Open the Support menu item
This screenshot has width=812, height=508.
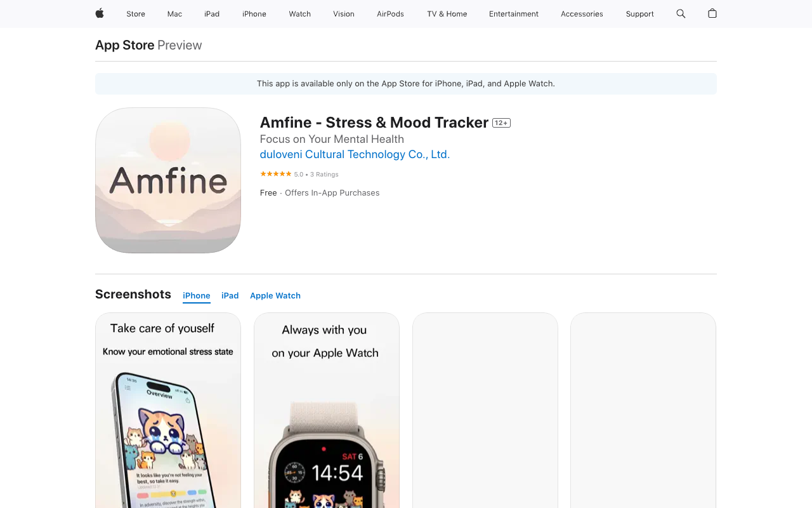click(639, 14)
